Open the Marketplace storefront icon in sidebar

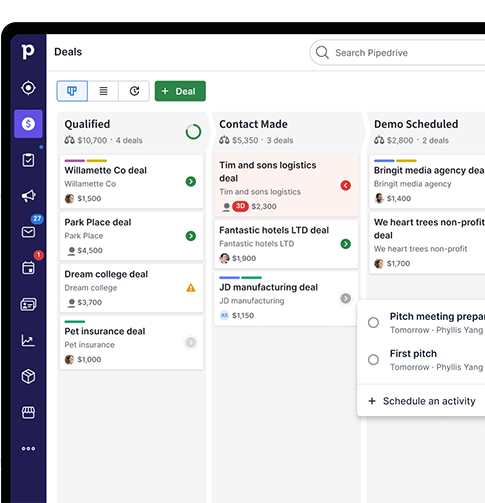(28, 412)
